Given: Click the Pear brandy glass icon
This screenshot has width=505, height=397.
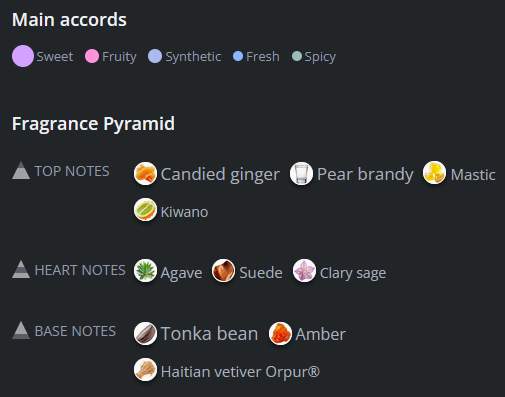Looking at the screenshot, I should 301,173.
